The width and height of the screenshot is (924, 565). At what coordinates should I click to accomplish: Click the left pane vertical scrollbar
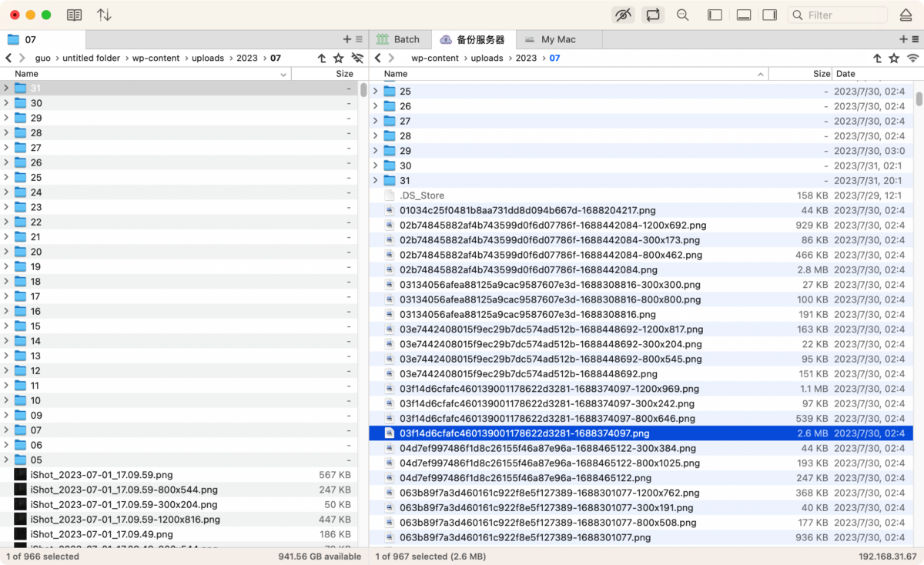tap(363, 90)
